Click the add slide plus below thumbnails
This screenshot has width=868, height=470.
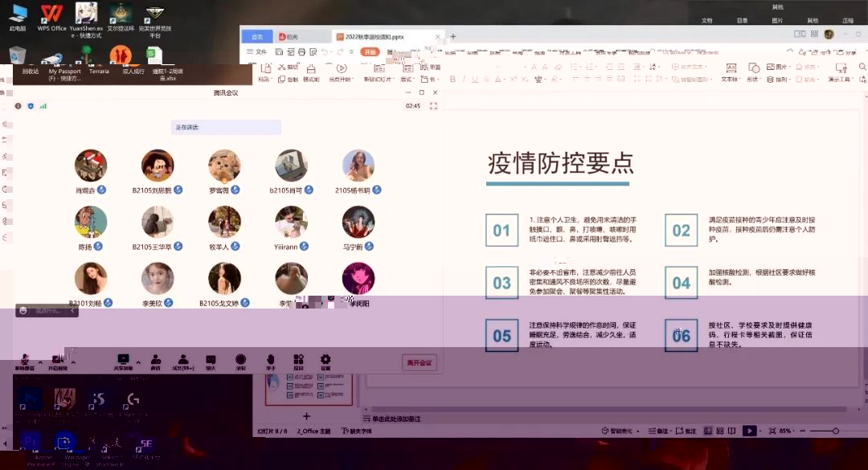click(306, 415)
